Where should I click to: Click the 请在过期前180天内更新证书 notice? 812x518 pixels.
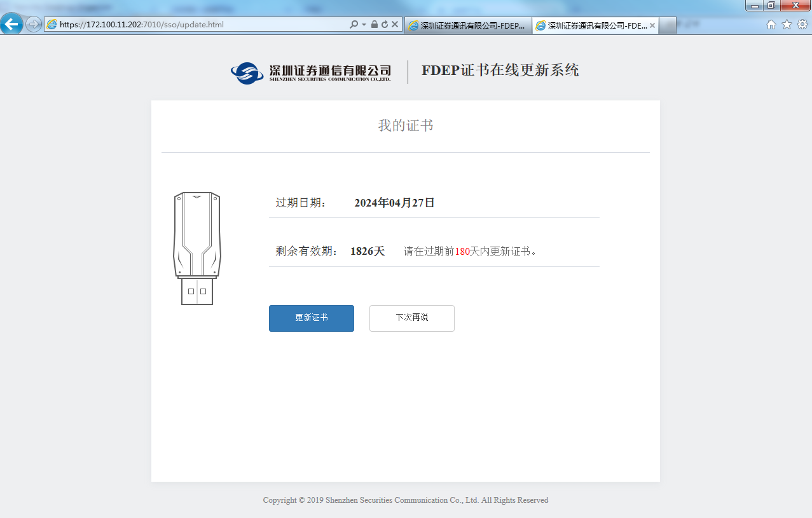[x=471, y=251]
